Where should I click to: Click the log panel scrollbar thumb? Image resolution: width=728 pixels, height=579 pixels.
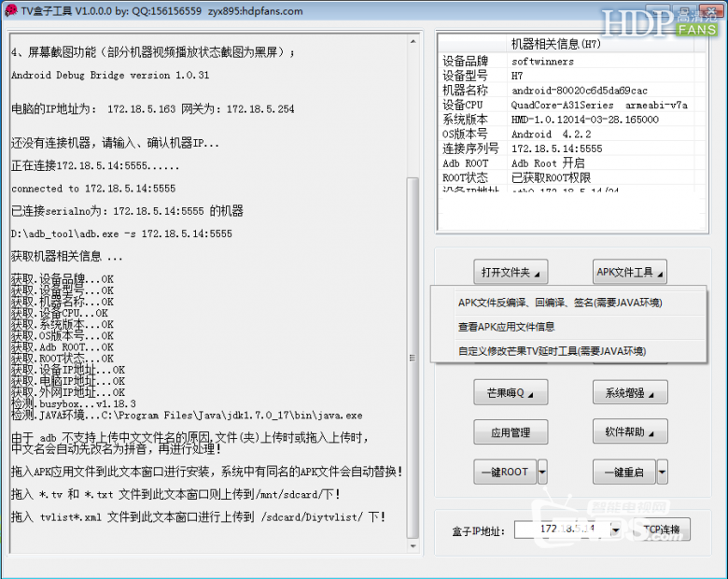[x=413, y=358]
